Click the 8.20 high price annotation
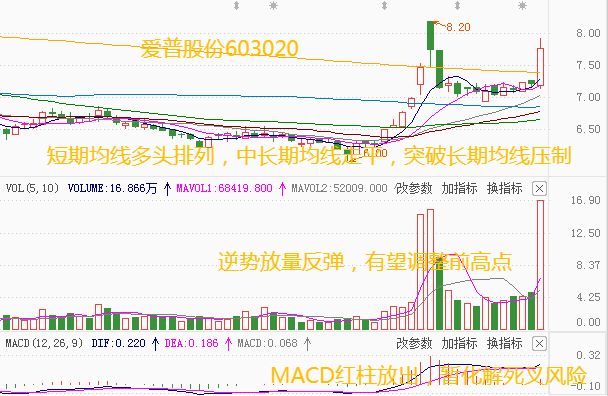The image size is (608, 396). (x=458, y=27)
